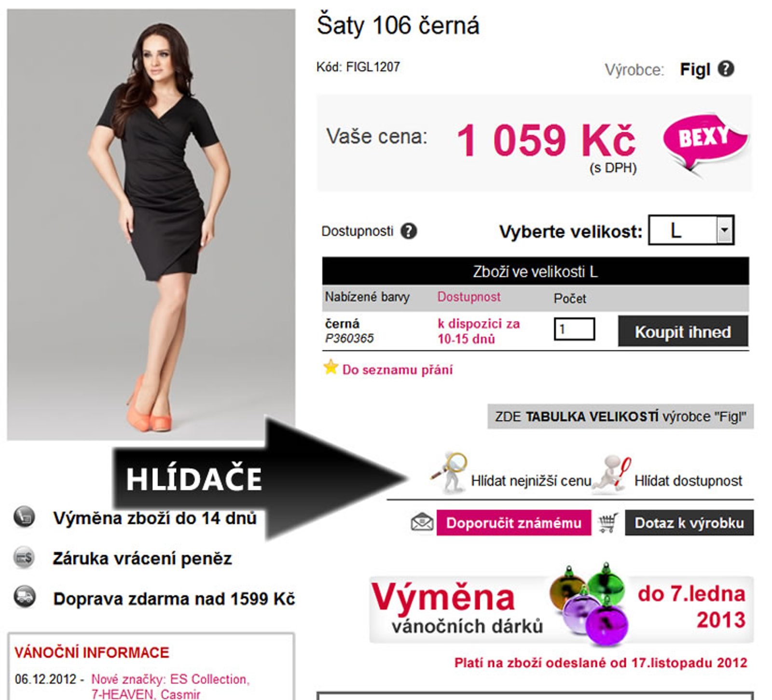Click the yellow star wishlist icon
772x700 pixels.
331,367
